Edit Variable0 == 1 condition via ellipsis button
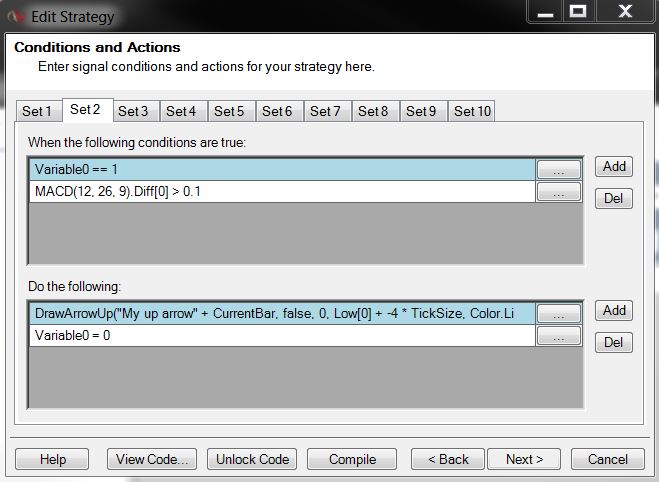Image resolution: width=659 pixels, height=482 pixels. click(559, 170)
